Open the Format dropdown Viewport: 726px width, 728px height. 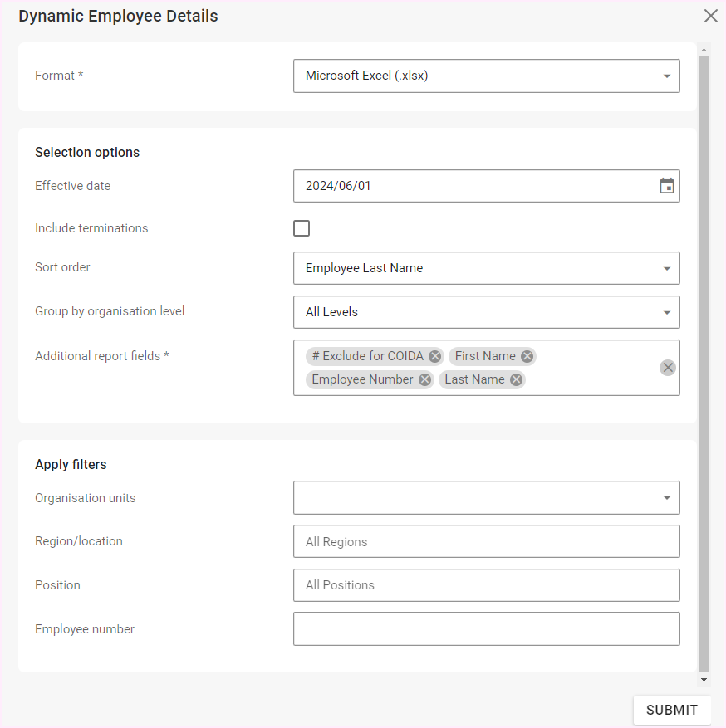(486, 76)
